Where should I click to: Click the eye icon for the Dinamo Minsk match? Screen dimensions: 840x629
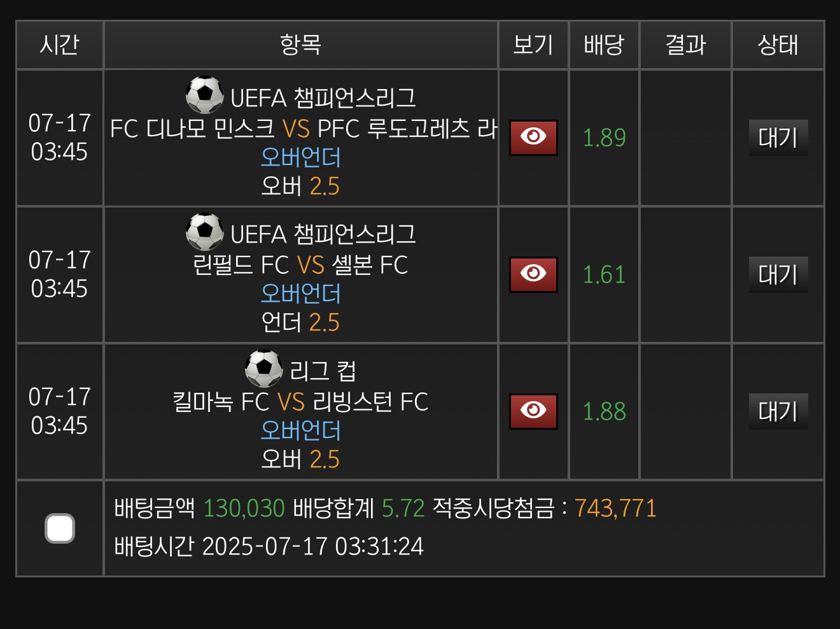tap(533, 138)
